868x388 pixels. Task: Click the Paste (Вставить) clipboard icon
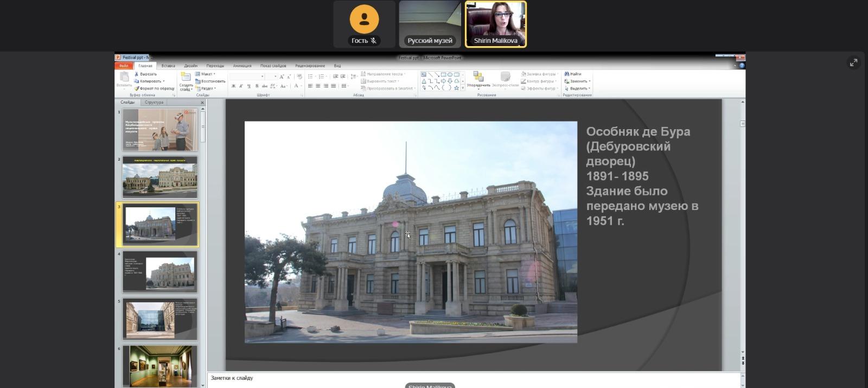point(124,77)
